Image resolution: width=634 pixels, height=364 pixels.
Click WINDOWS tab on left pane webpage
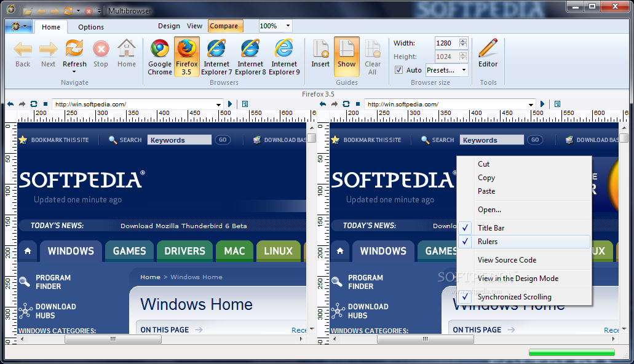point(71,251)
